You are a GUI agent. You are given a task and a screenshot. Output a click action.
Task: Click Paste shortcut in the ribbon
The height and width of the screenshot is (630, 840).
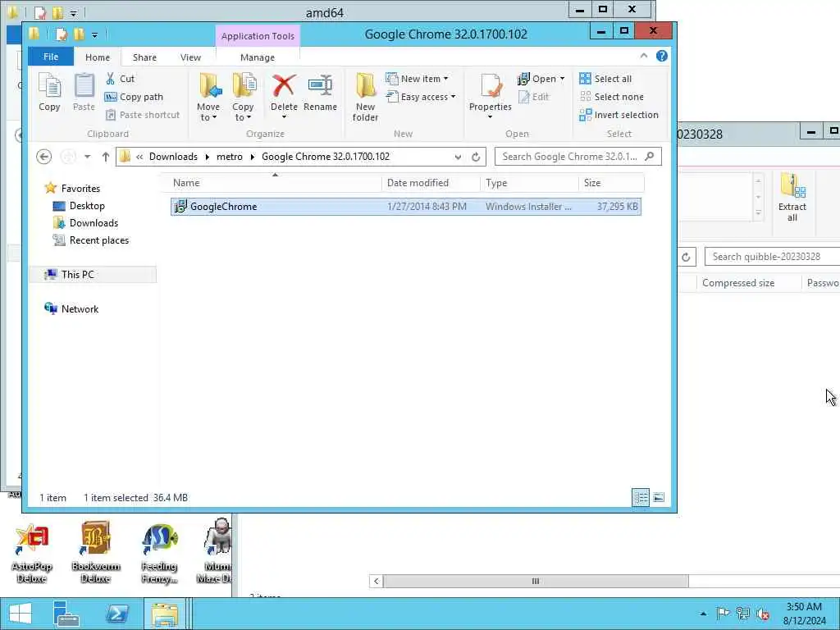[143, 115]
